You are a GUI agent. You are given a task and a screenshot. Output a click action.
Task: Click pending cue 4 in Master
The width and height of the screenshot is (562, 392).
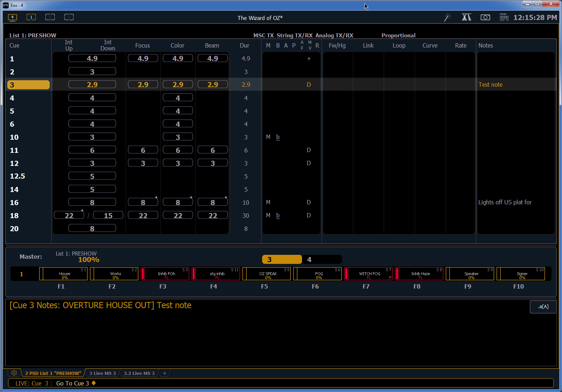322,259
